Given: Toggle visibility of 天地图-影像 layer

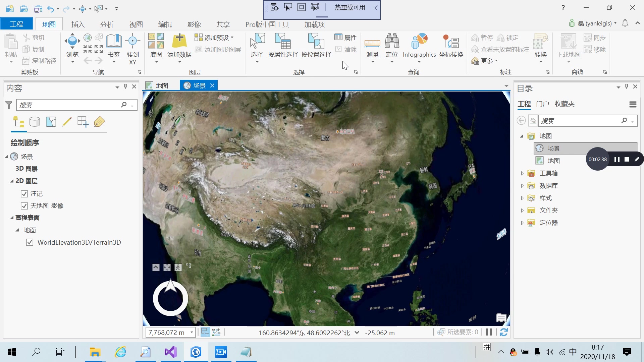Looking at the screenshot, I should (x=24, y=206).
